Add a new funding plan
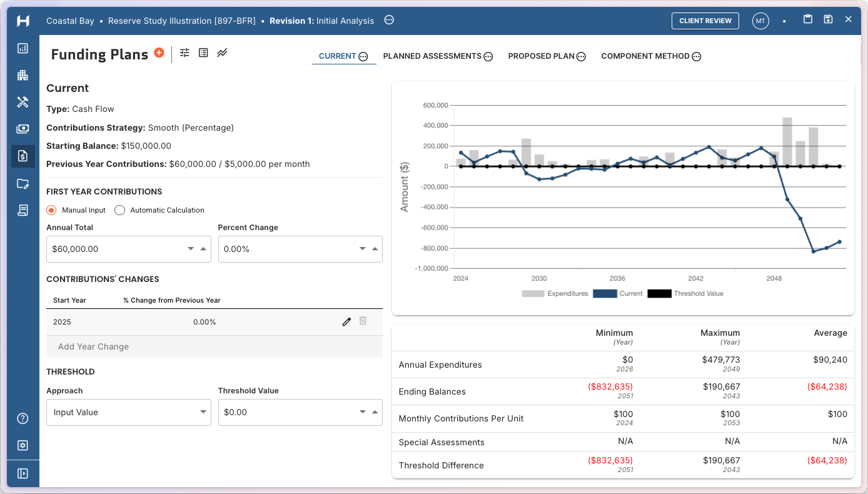Screen dimensions: 868x494 pyautogui.click(x=159, y=54)
